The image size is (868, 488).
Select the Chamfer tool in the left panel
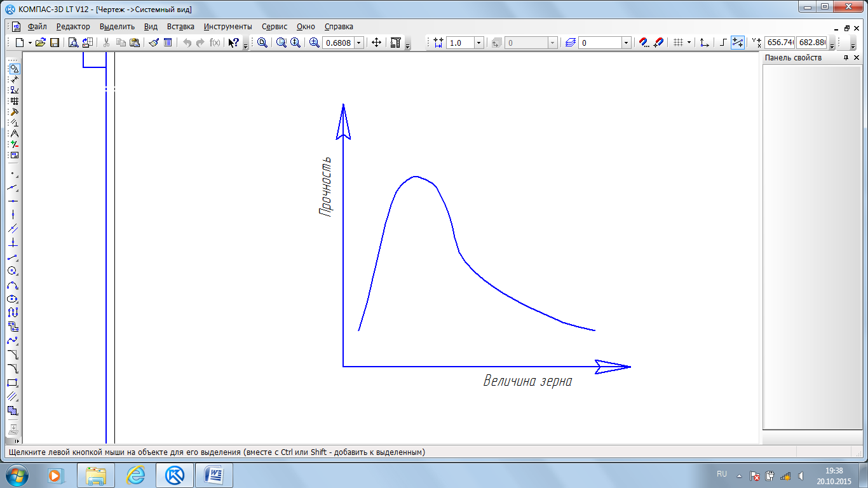[13, 355]
